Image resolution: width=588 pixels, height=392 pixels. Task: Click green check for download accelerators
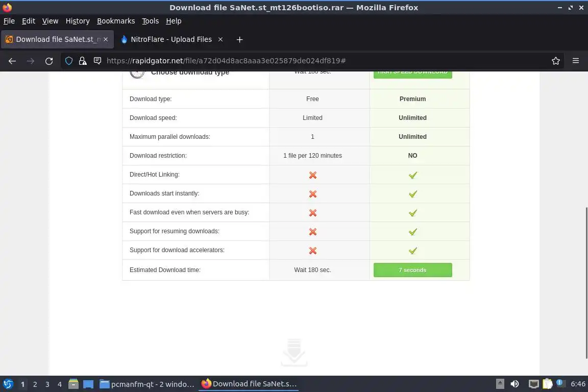coord(412,251)
